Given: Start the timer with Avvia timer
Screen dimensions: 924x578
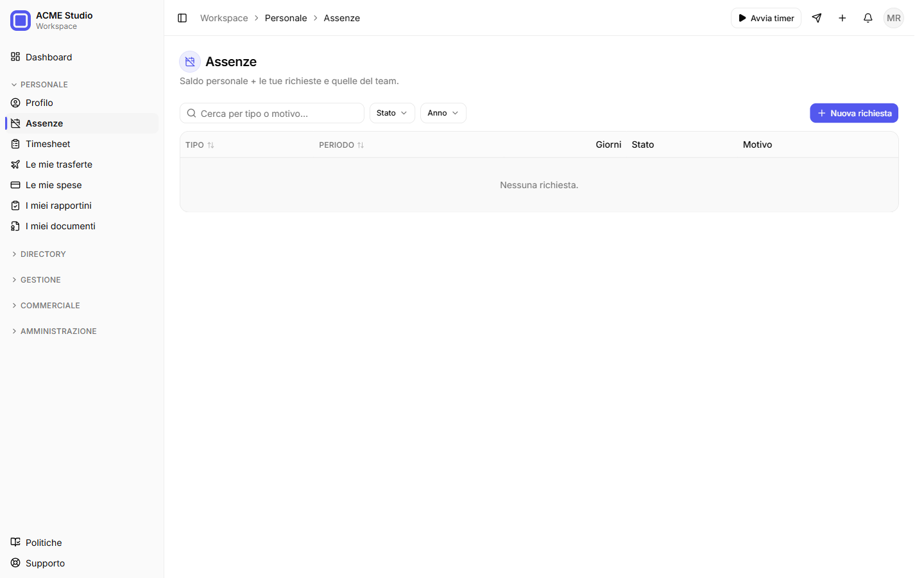Looking at the screenshot, I should click(766, 18).
